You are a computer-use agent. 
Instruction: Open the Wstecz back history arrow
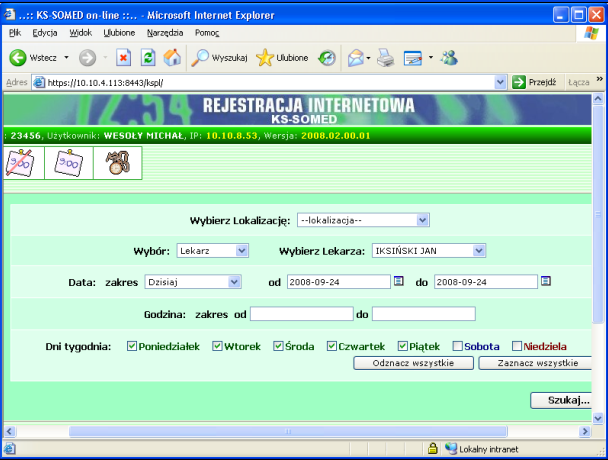[66, 58]
